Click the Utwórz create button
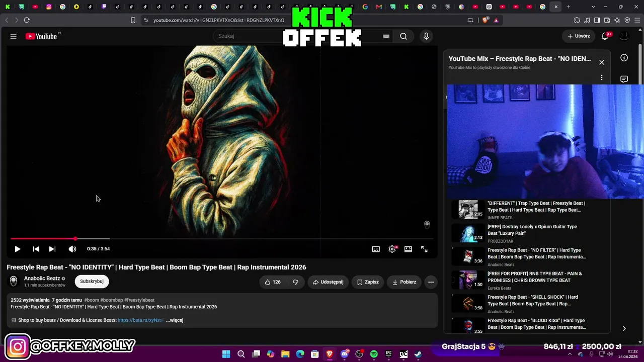 point(579,36)
